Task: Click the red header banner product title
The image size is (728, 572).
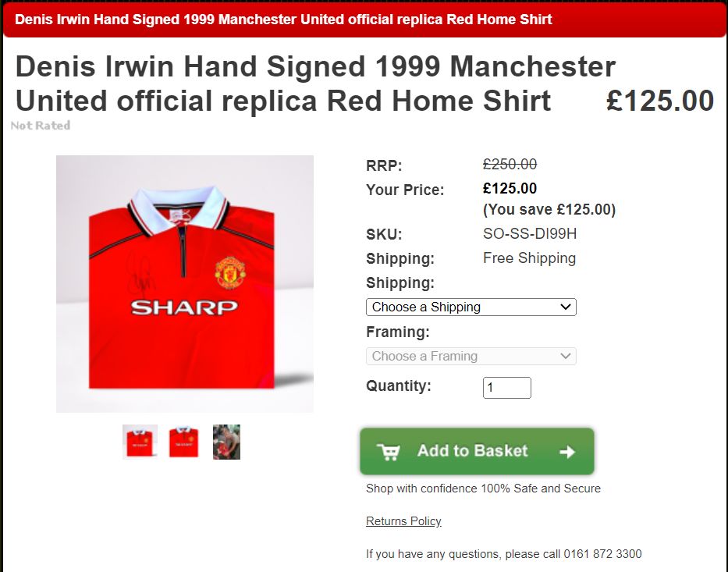Action: pyautogui.click(x=283, y=20)
